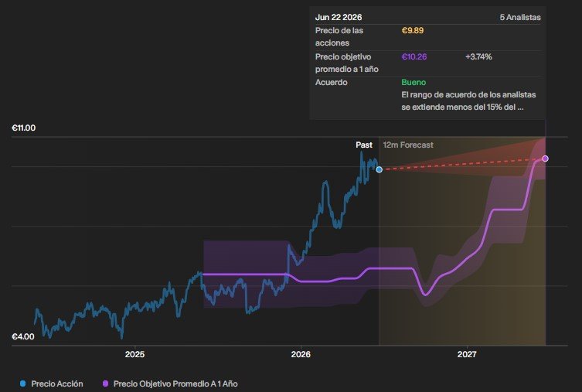
Task: Click the 2027 x-axis label
Action: pos(467,354)
